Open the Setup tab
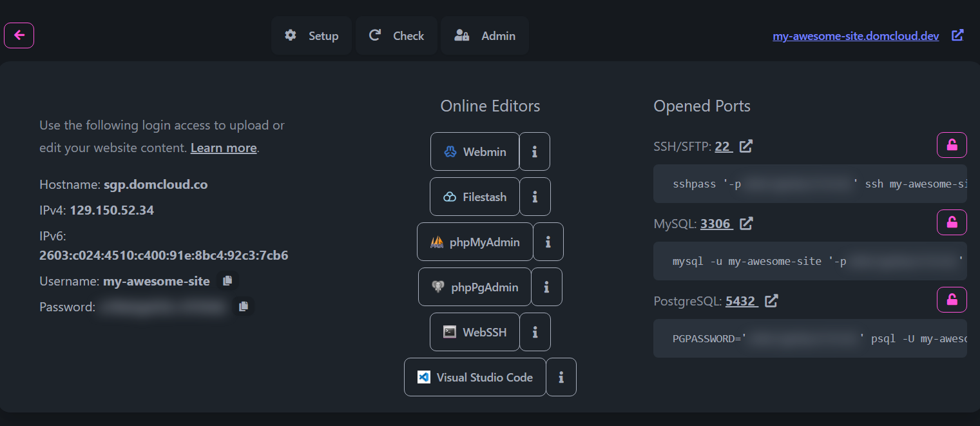The width and height of the screenshot is (980, 426). click(311, 35)
